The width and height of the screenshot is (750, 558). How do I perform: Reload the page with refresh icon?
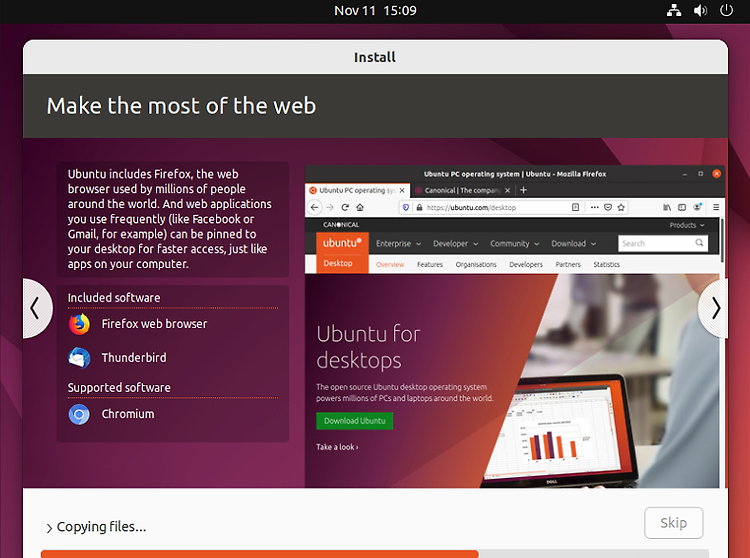point(345,208)
